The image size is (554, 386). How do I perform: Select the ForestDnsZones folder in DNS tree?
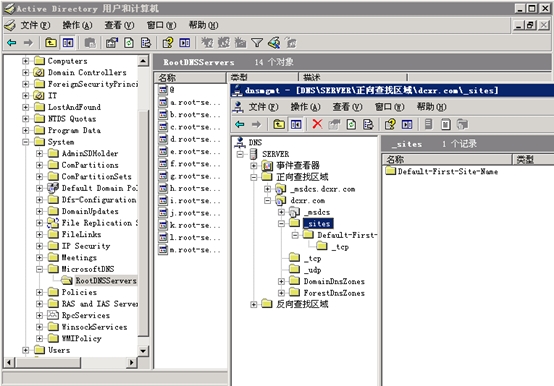pyautogui.click(x=334, y=293)
